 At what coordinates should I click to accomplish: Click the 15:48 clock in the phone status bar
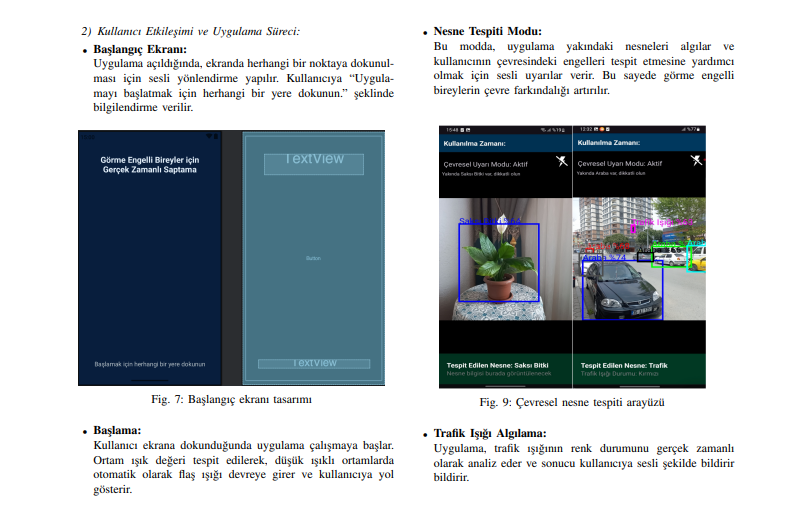click(452, 130)
